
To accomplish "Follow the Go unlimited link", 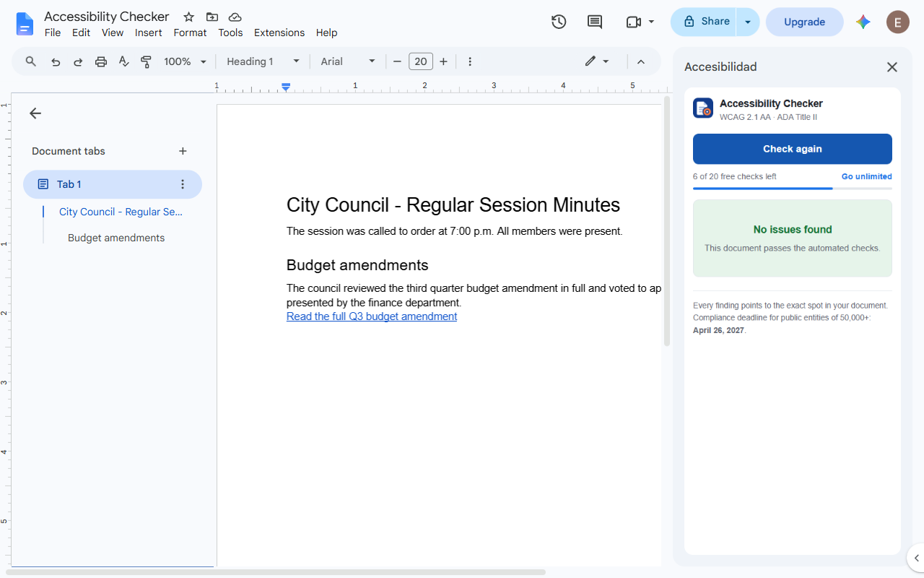I will (866, 176).
